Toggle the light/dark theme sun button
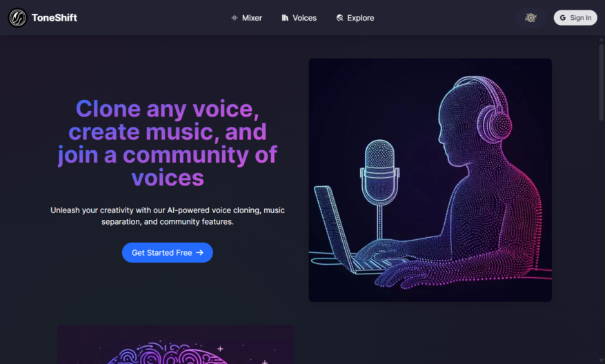Screen dimensions: 605x364 530,18
